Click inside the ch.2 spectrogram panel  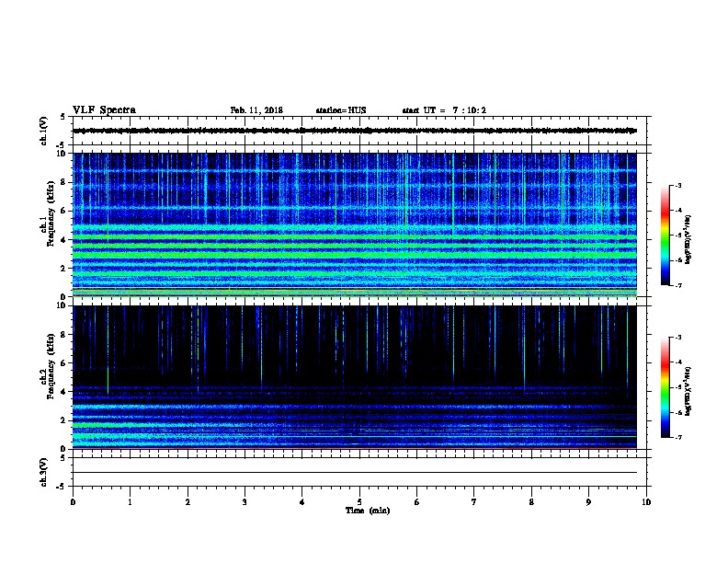point(355,377)
